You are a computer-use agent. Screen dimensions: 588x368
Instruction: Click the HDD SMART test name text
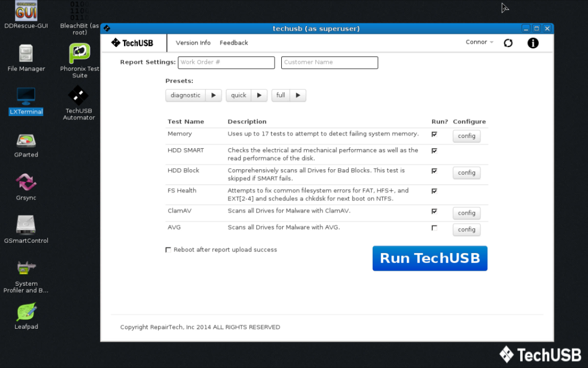click(186, 150)
